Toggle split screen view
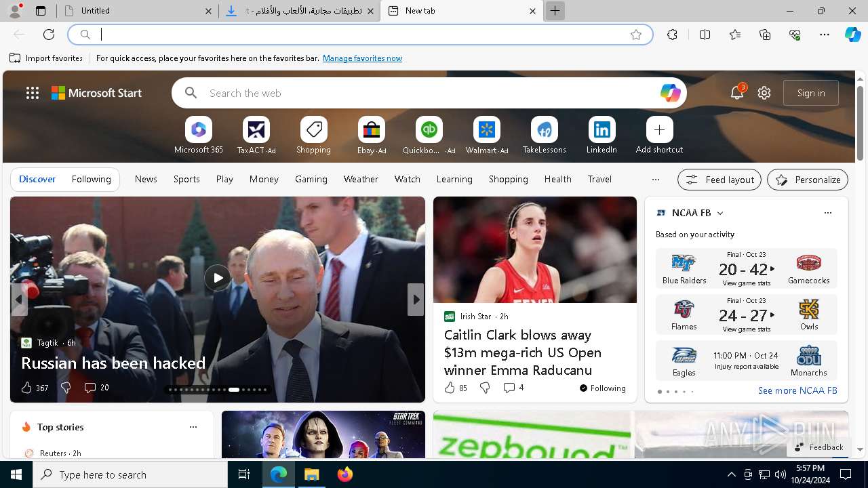This screenshot has width=868, height=488. click(705, 35)
